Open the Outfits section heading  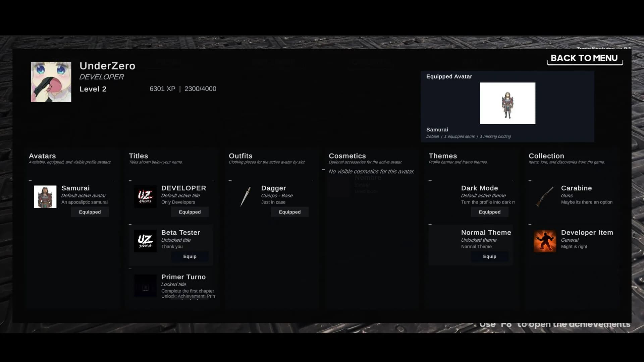(240, 156)
